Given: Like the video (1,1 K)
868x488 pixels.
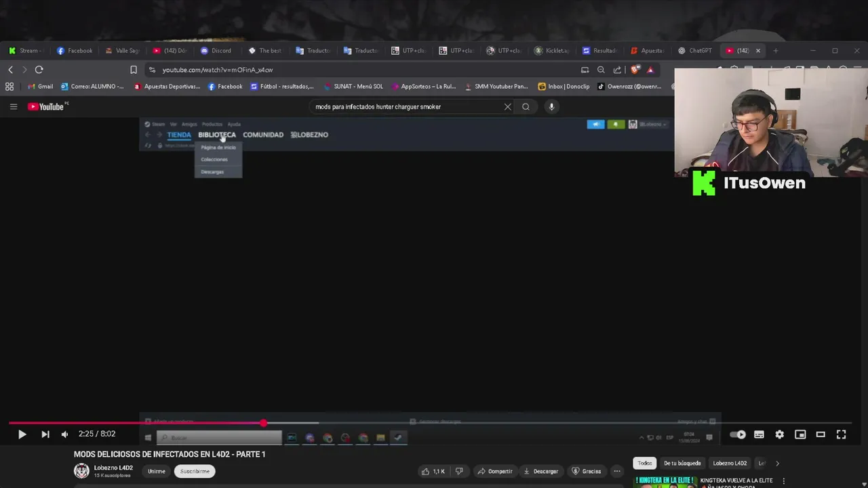Looking at the screenshot, I should [433, 471].
